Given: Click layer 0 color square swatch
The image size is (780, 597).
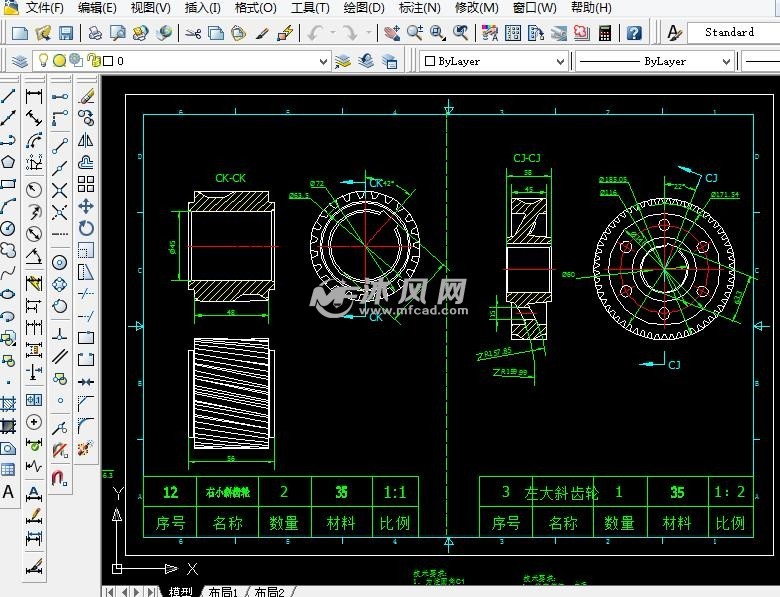Looking at the screenshot, I should (x=108, y=61).
